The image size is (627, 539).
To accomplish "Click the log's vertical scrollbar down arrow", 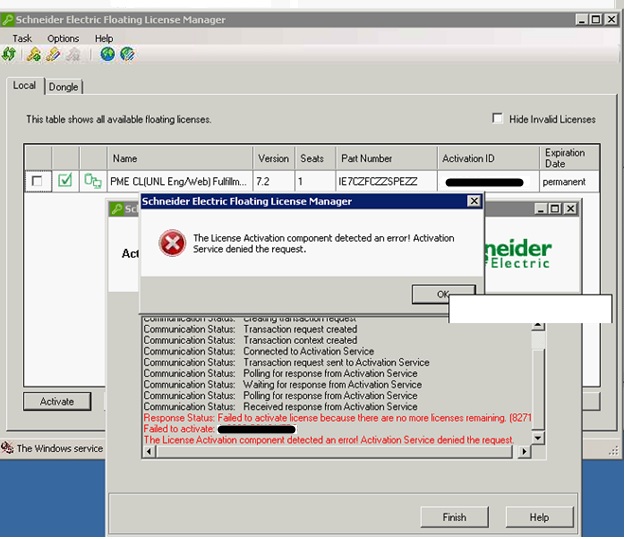I will pos(538,438).
